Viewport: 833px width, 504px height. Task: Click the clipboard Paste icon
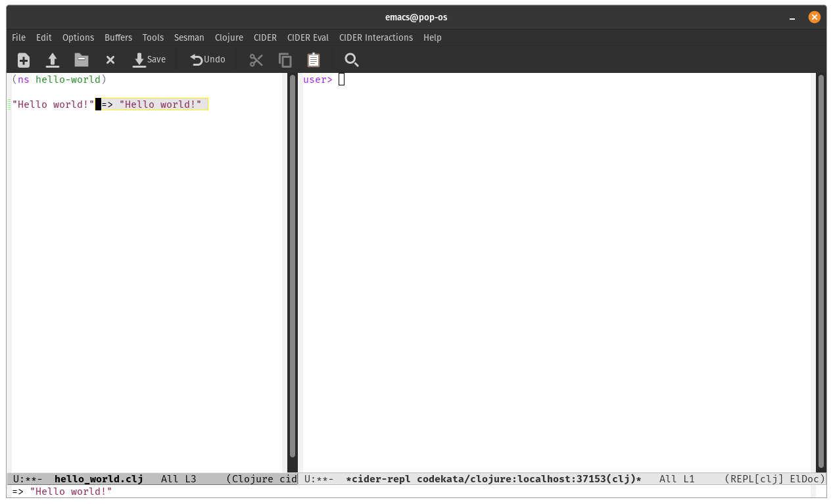click(314, 60)
